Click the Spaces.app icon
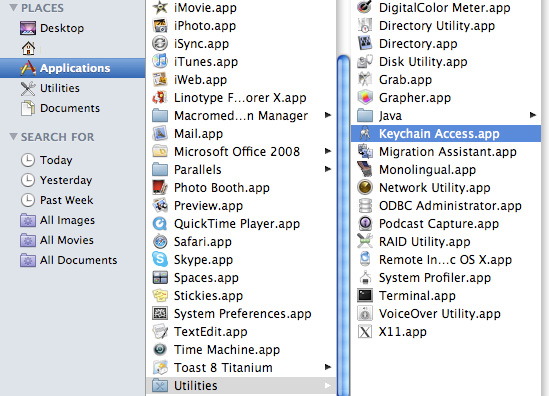The height and width of the screenshot is (396, 549). [x=160, y=278]
